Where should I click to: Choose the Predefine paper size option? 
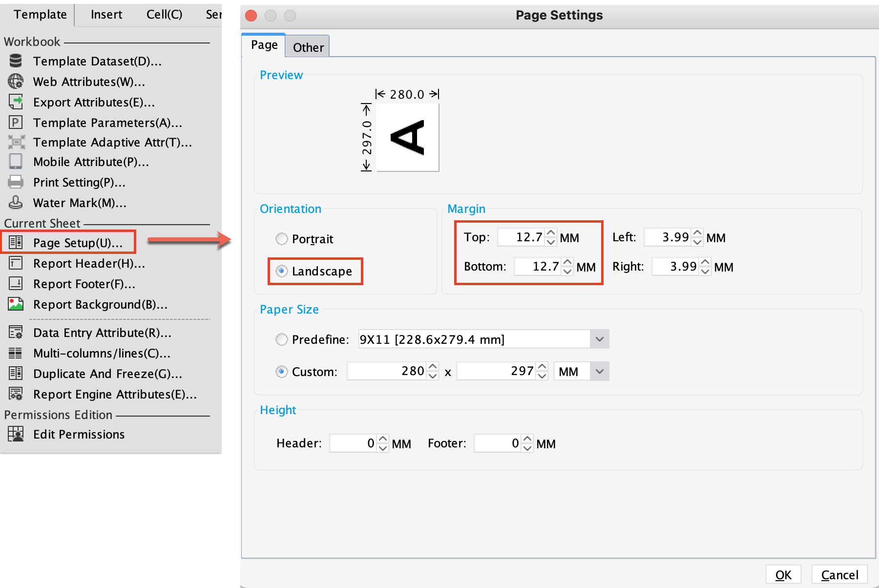click(282, 339)
